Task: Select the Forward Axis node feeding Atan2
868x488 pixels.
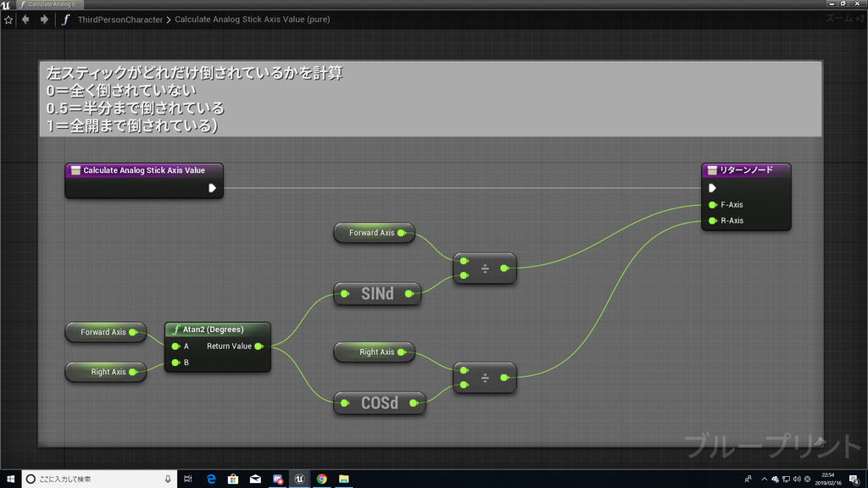Action: 105,332
